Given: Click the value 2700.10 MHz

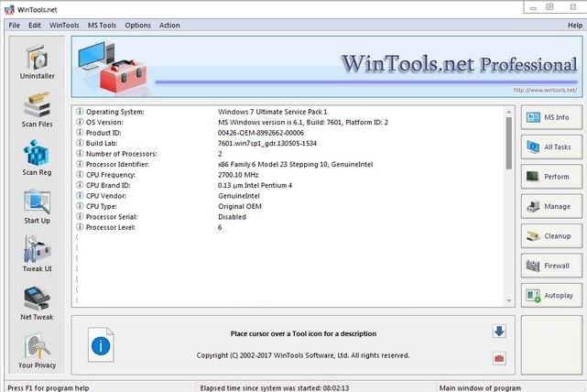Looking at the screenshot, I should pyautogui.click(x=238, y=174).
